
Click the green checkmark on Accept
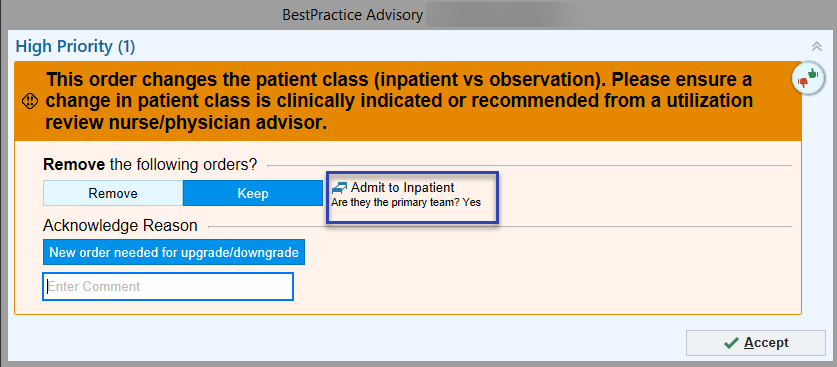click(731, 342)
